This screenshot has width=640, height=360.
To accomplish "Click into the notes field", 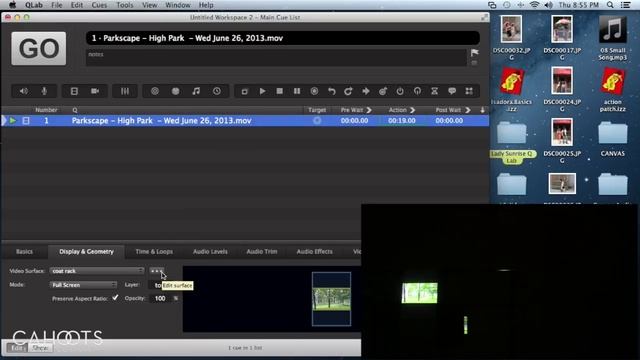I will 276,57.
